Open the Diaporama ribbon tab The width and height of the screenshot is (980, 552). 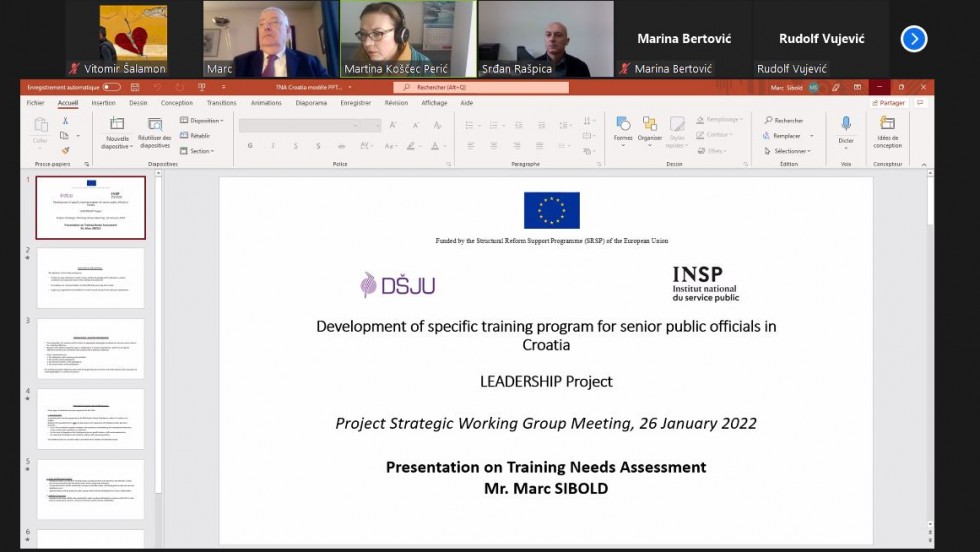[311, 103]
